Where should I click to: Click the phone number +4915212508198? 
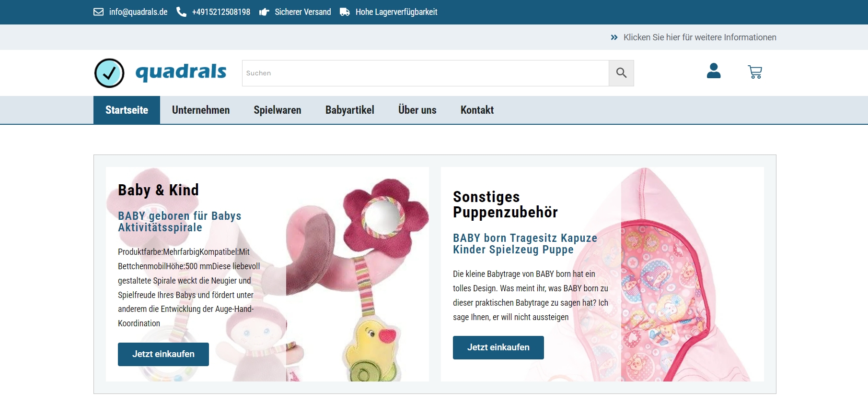point(221,12)
